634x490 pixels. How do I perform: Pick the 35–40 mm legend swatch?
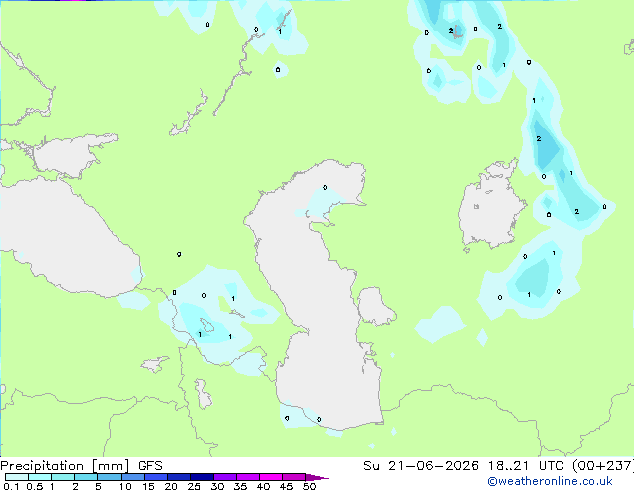(x=248, y=477)
